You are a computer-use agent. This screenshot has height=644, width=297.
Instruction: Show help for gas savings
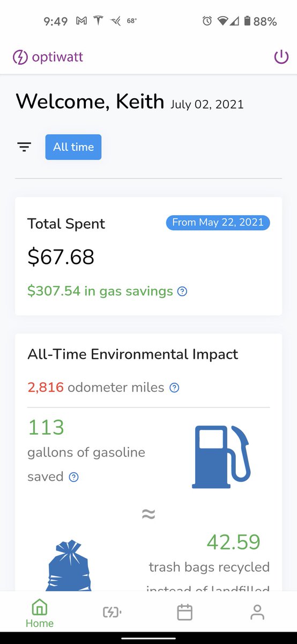coord(182,291)
